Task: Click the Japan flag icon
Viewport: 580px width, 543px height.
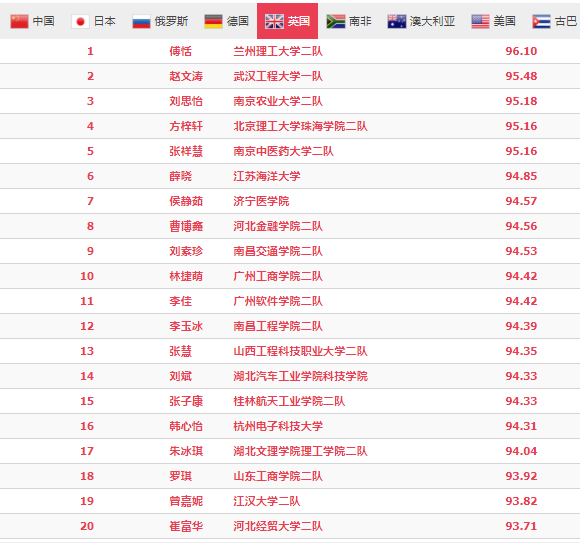Action: click(80, 21)
